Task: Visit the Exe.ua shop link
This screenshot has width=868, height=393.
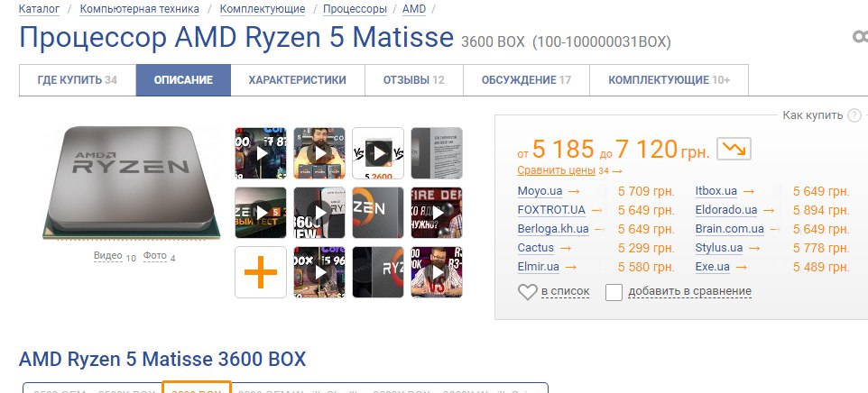Action: click(x=713, y=267)
